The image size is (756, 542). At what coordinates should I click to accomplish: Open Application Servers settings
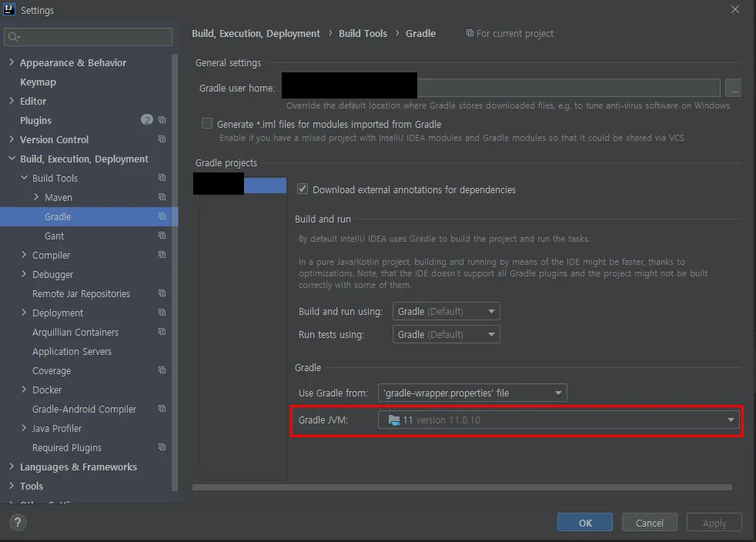(x=72, y=352)
